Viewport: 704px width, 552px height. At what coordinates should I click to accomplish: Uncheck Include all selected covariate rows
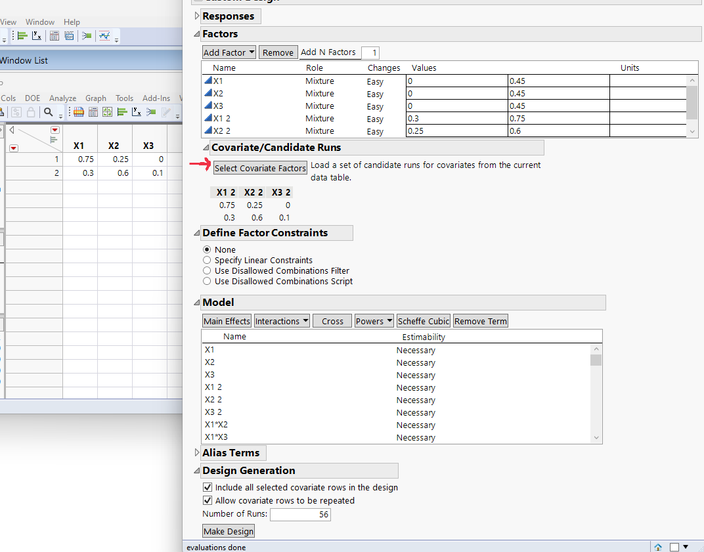(x=207, y=487)
